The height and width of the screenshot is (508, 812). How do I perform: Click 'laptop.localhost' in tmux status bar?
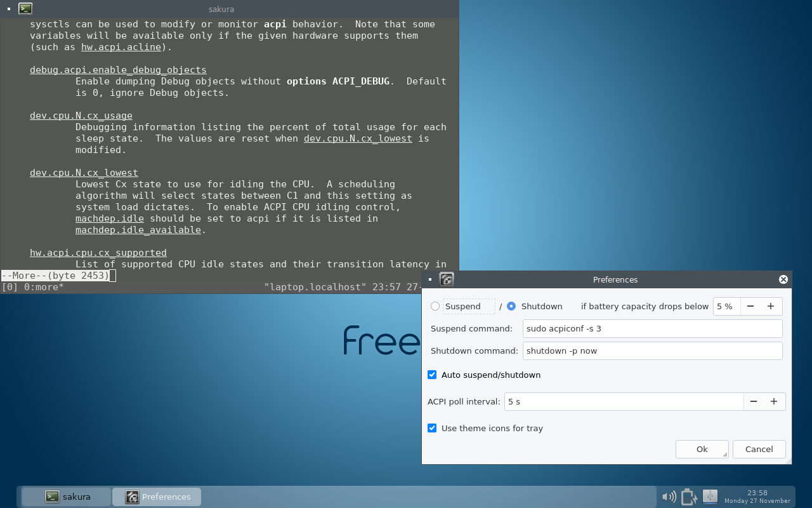coord(315,287)
